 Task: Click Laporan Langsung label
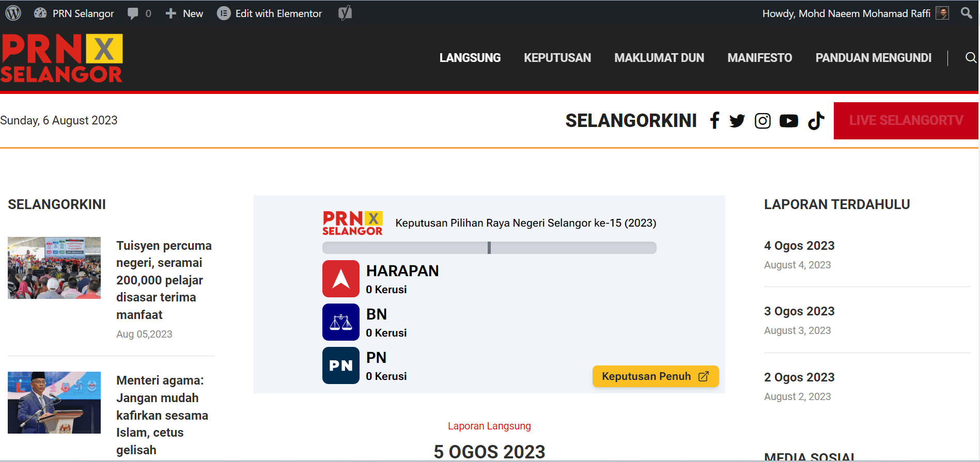[x=489, y=426]
